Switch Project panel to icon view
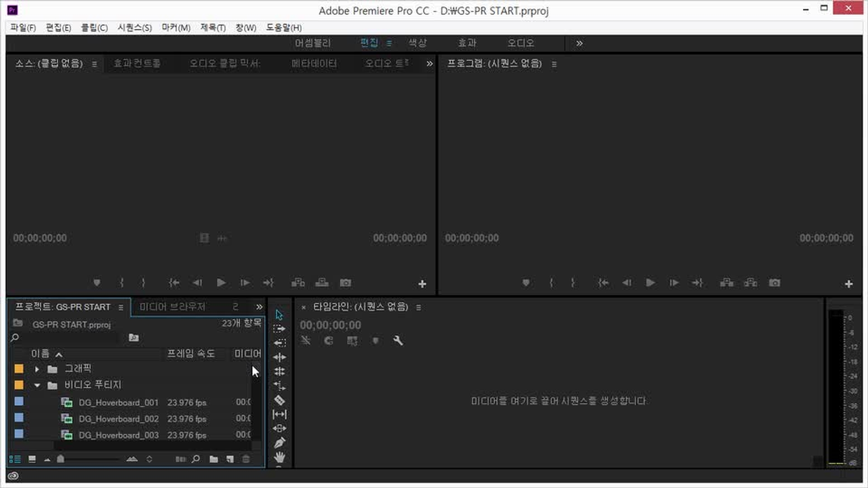This screenshot has width=868, height=488. click(x=32, y=459)
